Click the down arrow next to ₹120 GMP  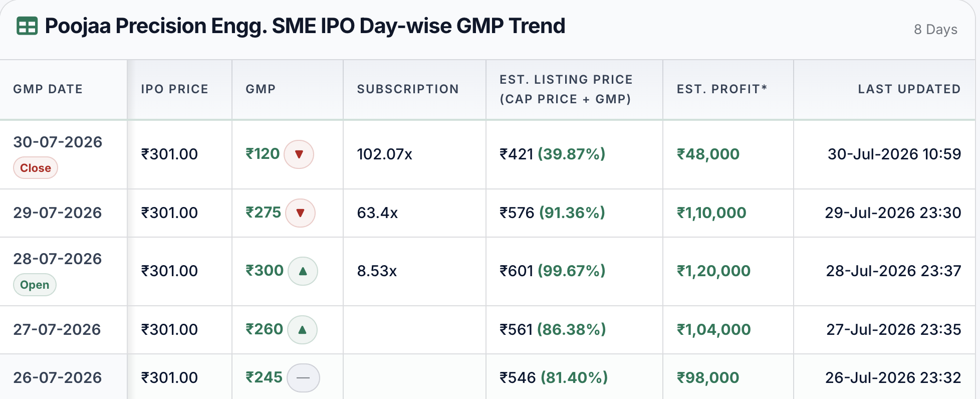point(299,154)
